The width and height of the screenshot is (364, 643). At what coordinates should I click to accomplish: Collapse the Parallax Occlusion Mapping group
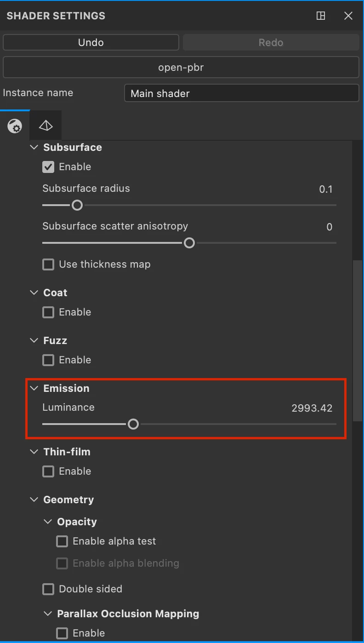click(x=48, y=614)
